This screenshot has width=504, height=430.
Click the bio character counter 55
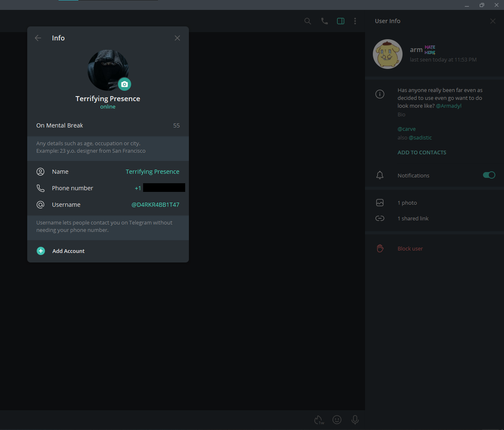(177, 125)
